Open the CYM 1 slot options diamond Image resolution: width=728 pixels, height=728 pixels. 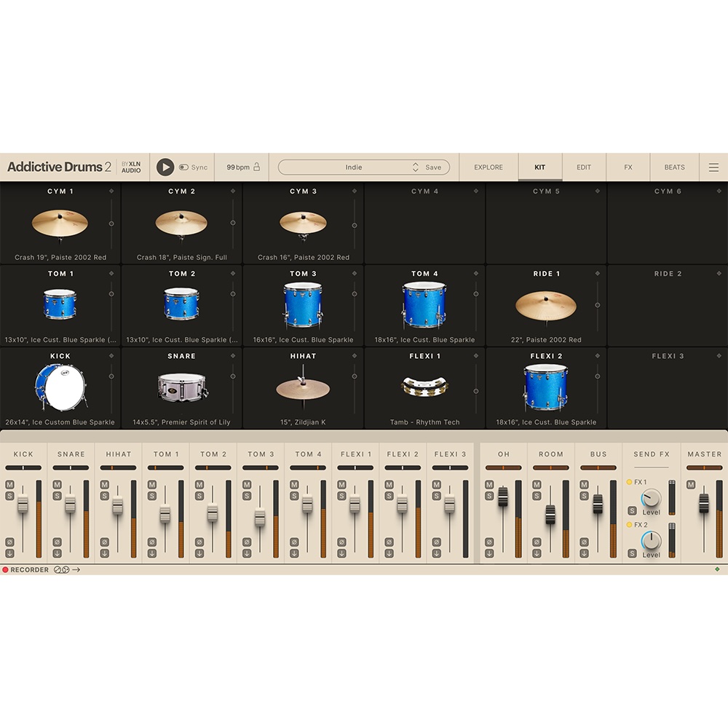point(111,191)
